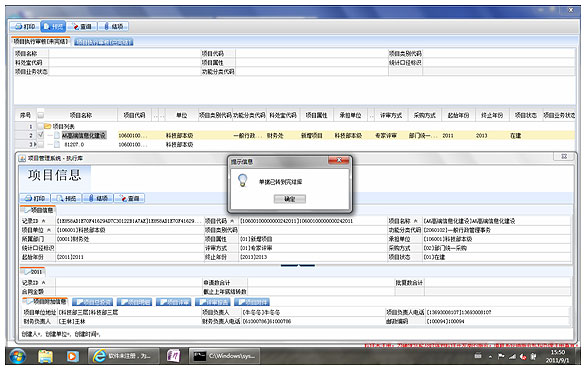The image size is (586, 370).
Task: Show hidden icons in system tray
Action: coord(490,357)
